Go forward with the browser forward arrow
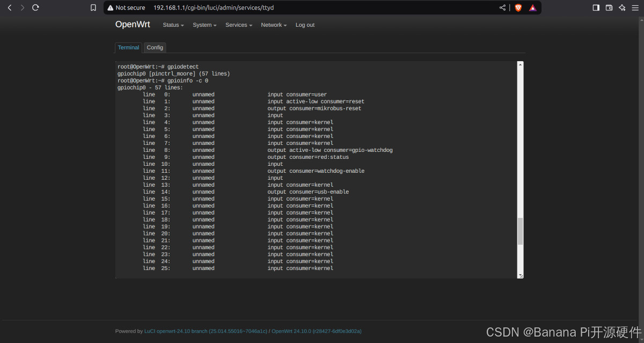The image size is (644, 343). tap(22, 8)
